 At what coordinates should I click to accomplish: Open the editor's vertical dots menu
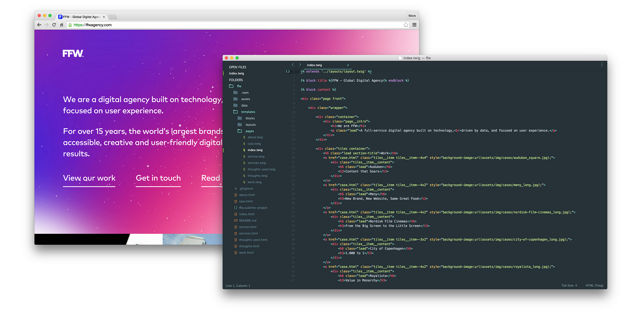[601, 65]
